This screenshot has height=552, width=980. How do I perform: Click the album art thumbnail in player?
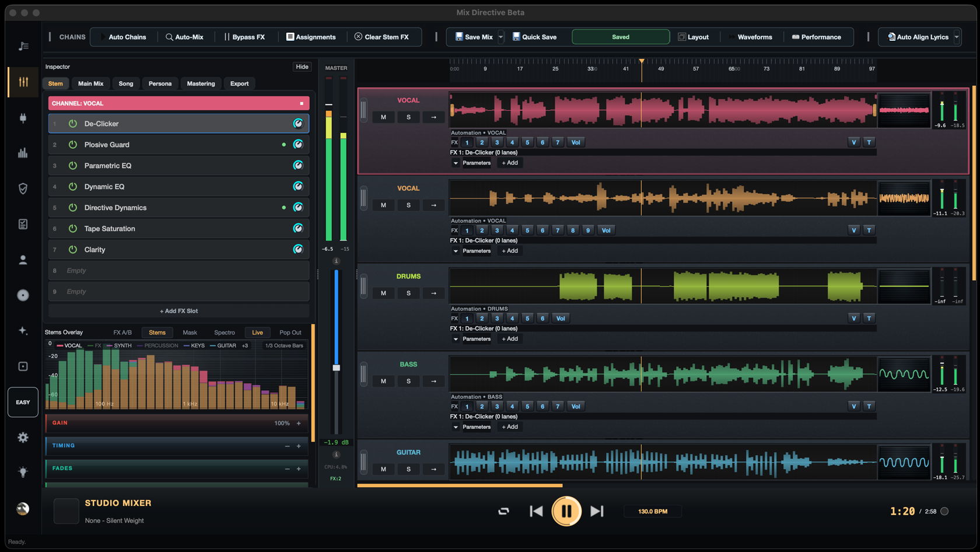66,511
